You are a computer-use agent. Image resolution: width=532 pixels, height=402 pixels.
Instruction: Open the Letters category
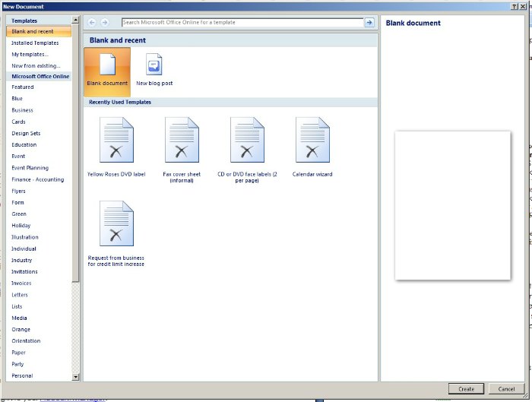click(20, 294)
